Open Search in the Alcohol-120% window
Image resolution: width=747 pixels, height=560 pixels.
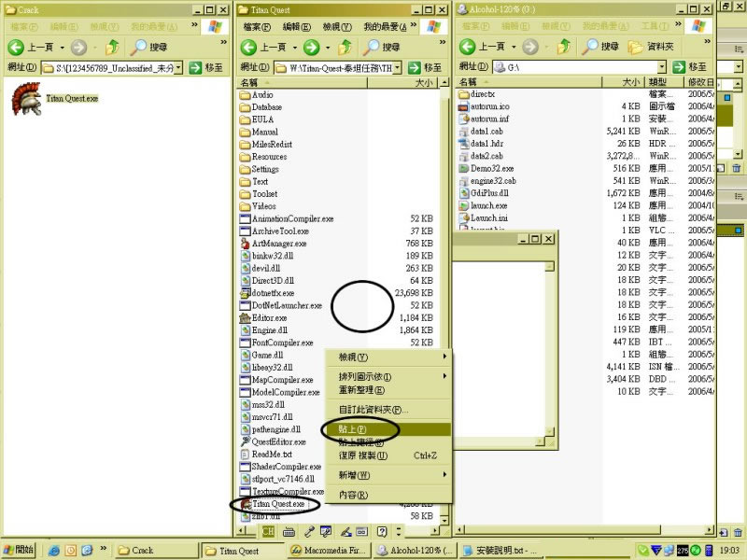click(x=600, y=47)
